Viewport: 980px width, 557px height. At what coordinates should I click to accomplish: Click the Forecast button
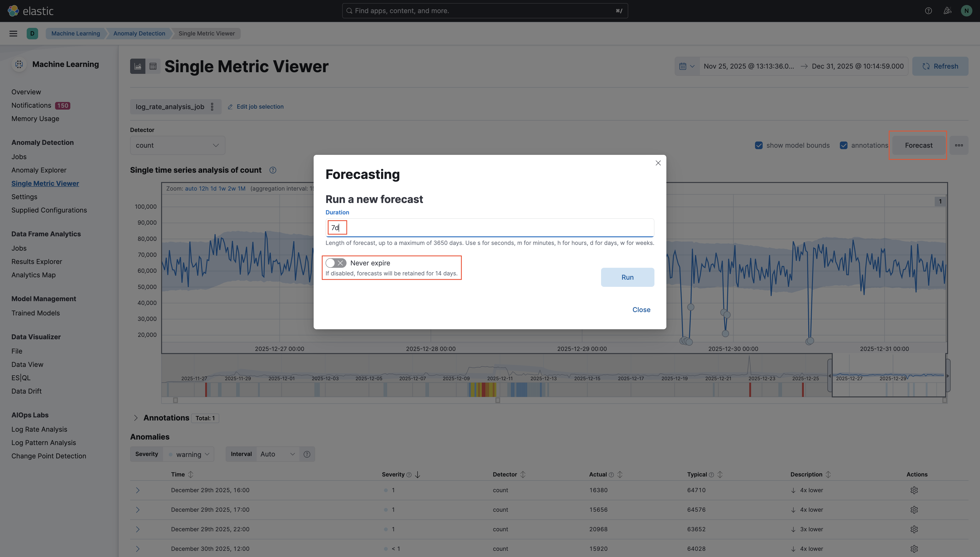click(919, 145)
